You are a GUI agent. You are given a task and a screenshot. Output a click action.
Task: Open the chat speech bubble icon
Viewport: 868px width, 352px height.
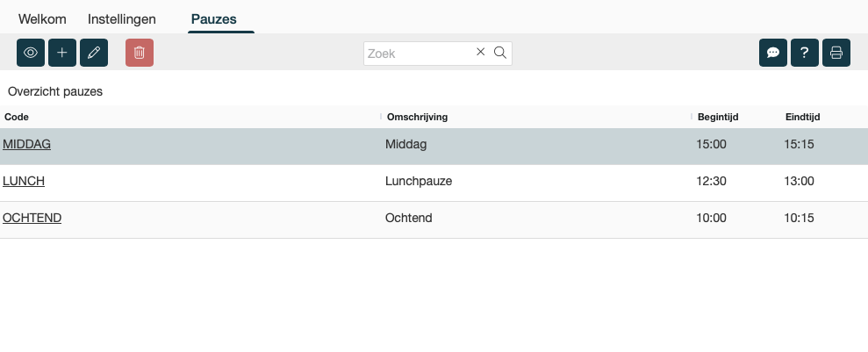click(x=773, y=53)
